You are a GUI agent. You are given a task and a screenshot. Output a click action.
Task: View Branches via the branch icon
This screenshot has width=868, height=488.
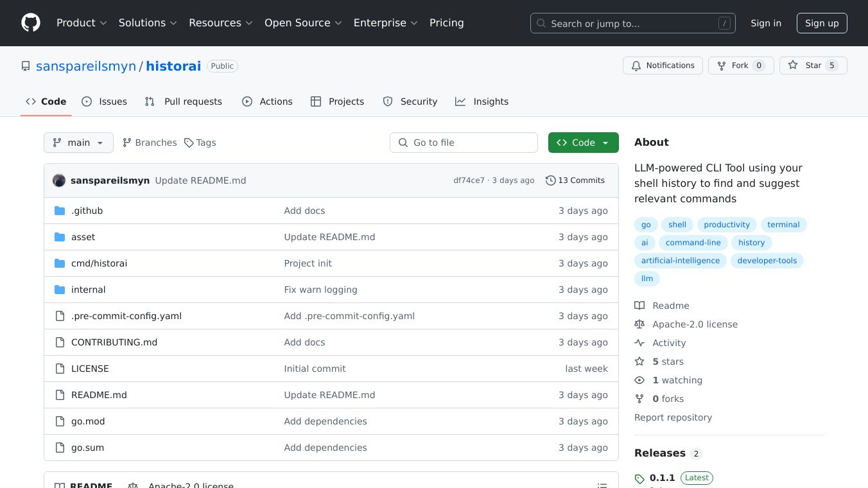pos(150,143)
